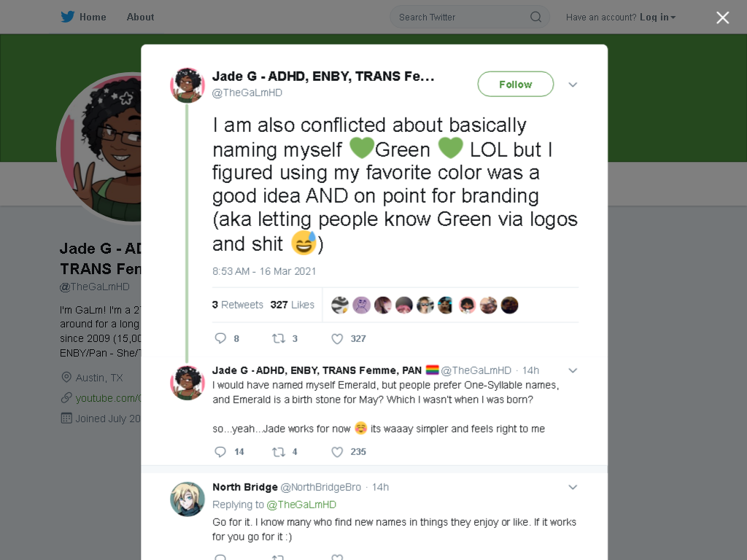Retweet the Emerald tweet with 4 retweets
This screenshot has width=747, height=560.
[279, 452]
